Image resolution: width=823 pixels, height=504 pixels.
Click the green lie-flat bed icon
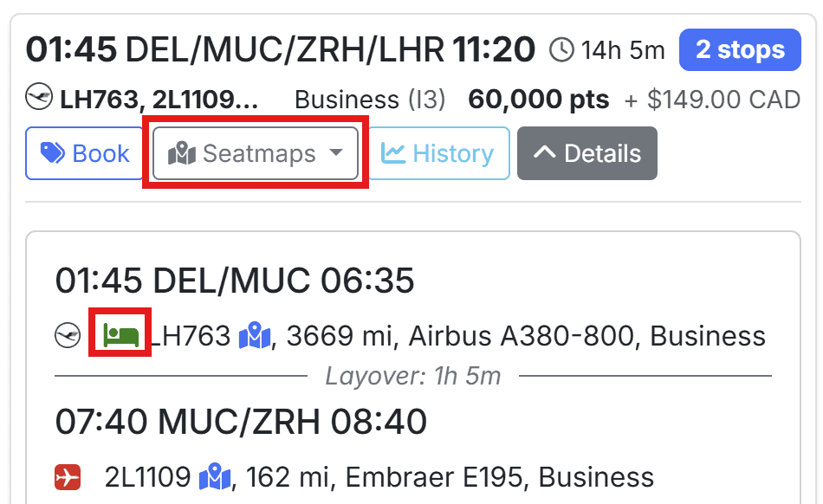click(121, 333)
